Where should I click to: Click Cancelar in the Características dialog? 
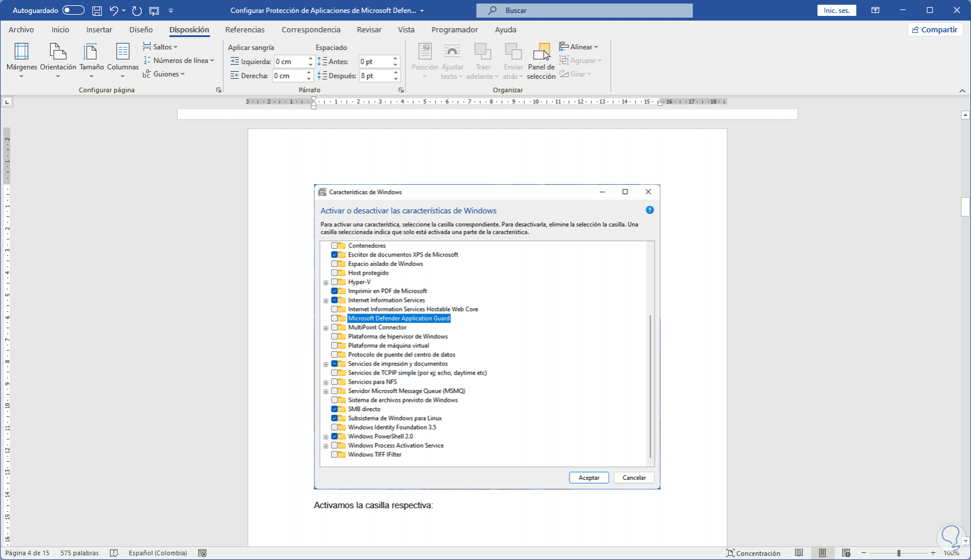coord(634,478)
